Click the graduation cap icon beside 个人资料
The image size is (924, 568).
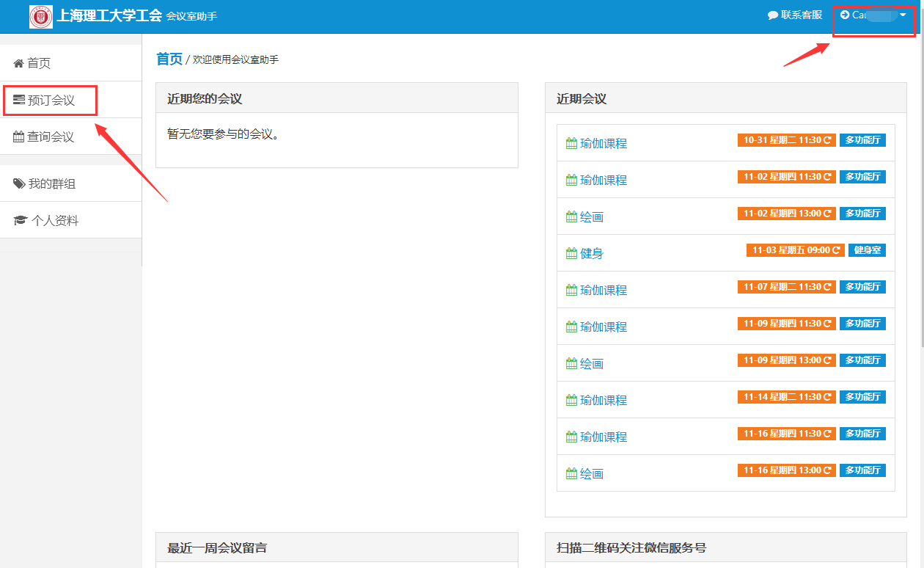click(x=21, y=221)
